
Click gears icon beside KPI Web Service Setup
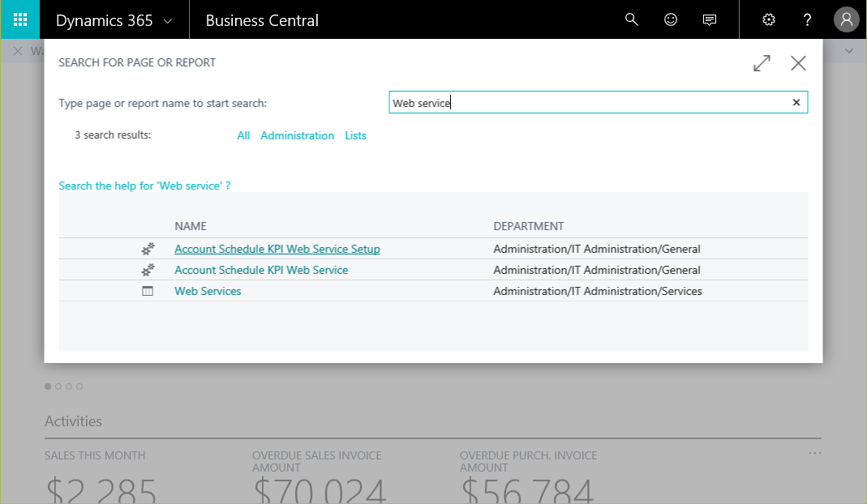(148, 250)
